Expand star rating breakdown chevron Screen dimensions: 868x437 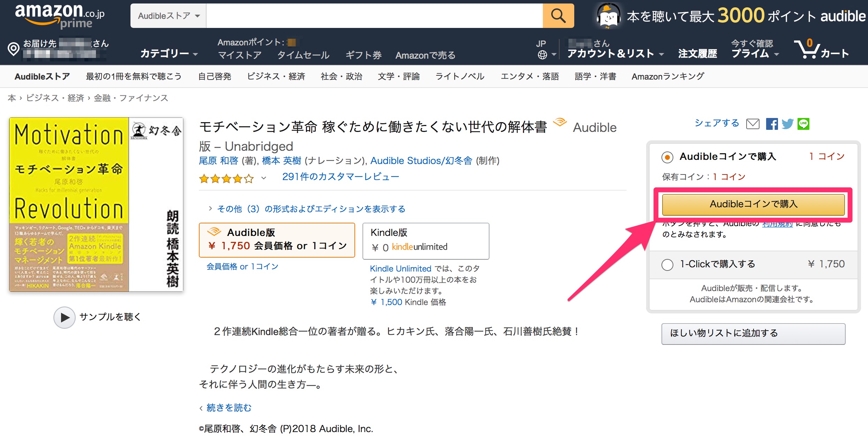[x=264, y=178]
